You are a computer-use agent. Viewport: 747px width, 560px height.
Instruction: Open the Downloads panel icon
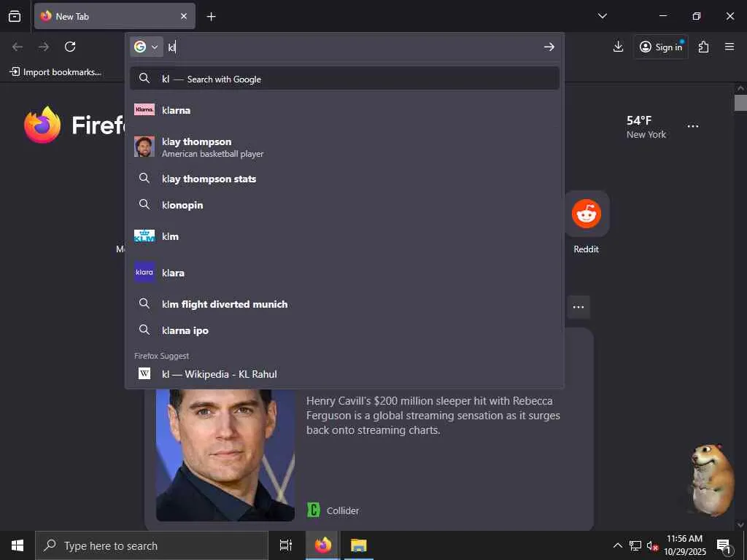[x=618, y=47]
